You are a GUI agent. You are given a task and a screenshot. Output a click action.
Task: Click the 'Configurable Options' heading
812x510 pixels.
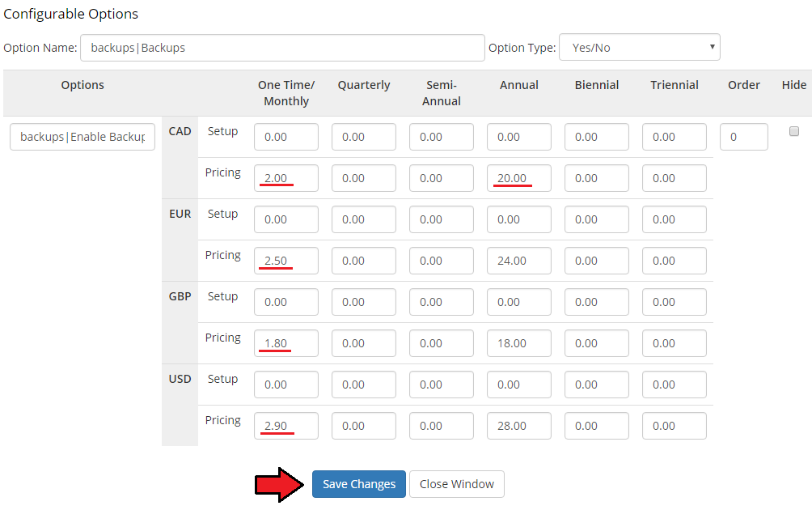click(x=71, y=14)
